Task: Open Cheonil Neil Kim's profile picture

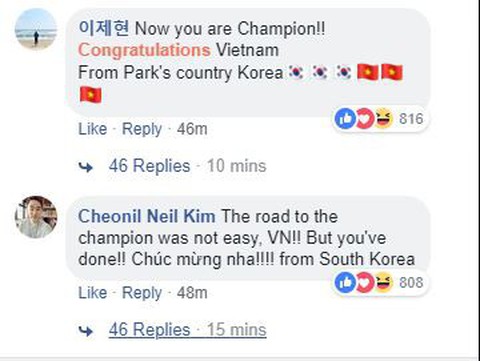Action: coord(36,217)
